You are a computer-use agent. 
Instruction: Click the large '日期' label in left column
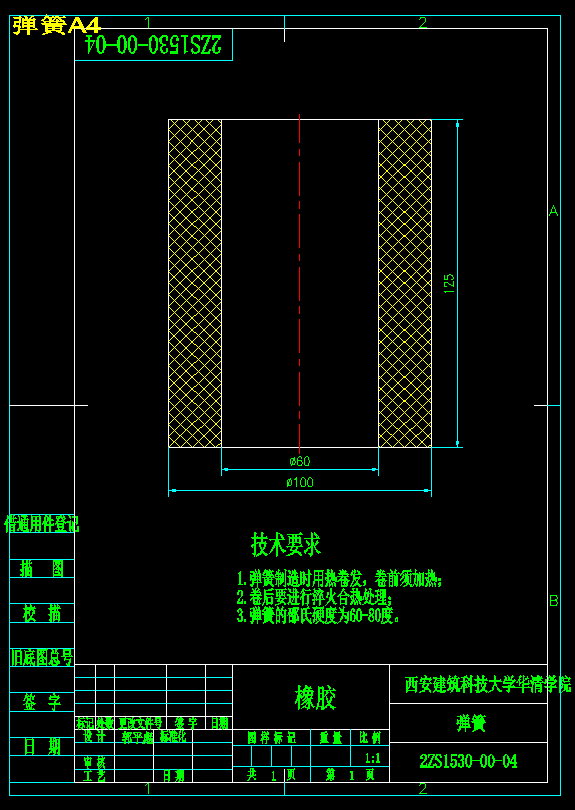[42, 746]
